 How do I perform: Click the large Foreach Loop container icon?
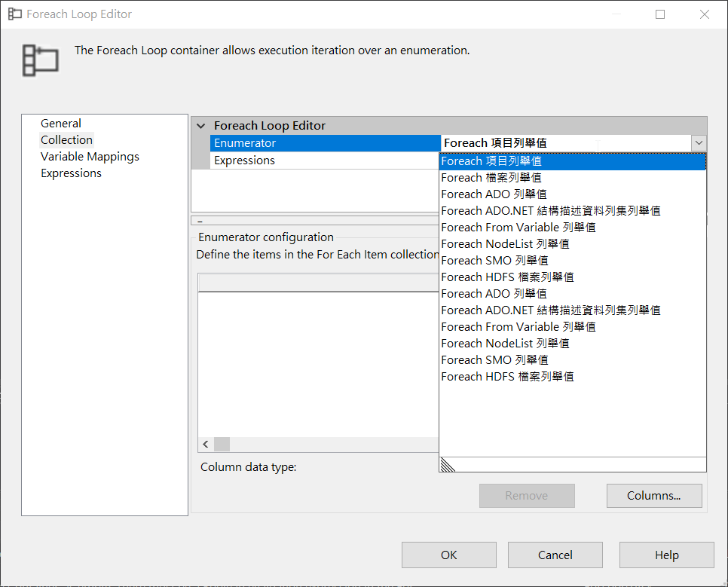click(x=40, y=60)
